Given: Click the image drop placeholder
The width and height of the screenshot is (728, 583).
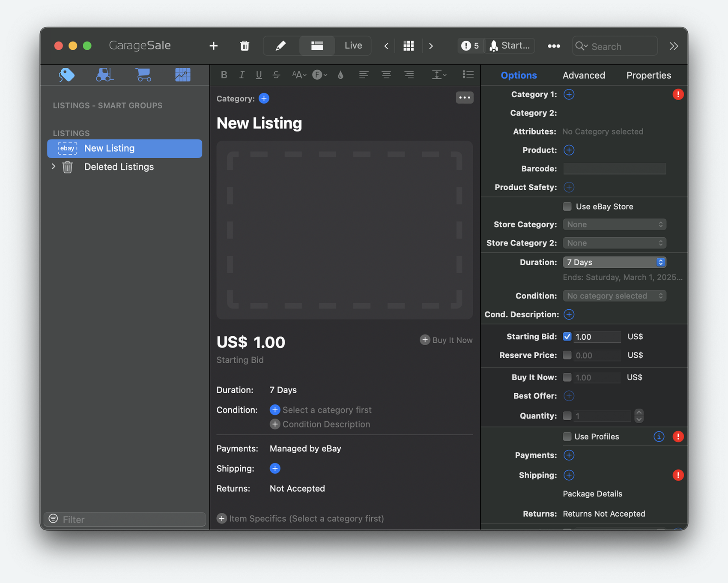Looking at the screenshot, I should (345, 230).
